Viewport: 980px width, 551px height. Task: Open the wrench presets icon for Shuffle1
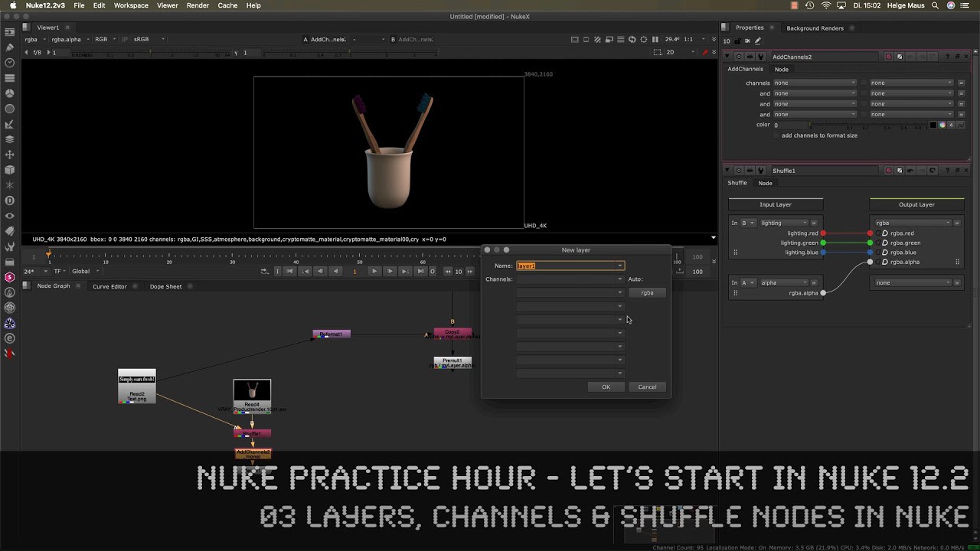tap(760, 171)
